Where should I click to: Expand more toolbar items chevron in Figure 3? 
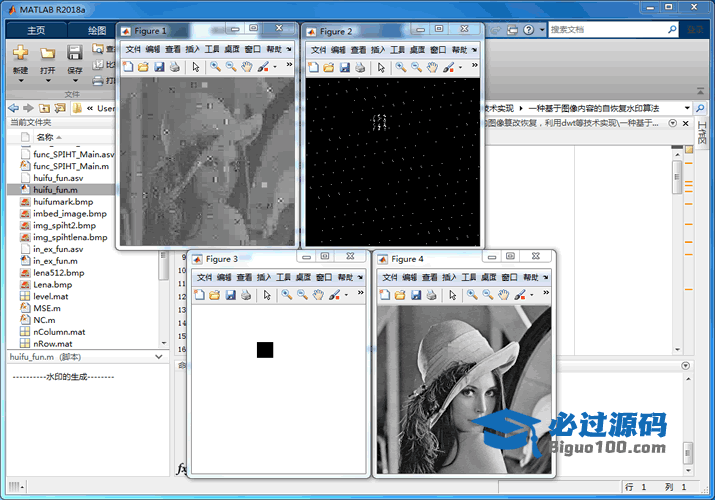(x=360, y=293)
